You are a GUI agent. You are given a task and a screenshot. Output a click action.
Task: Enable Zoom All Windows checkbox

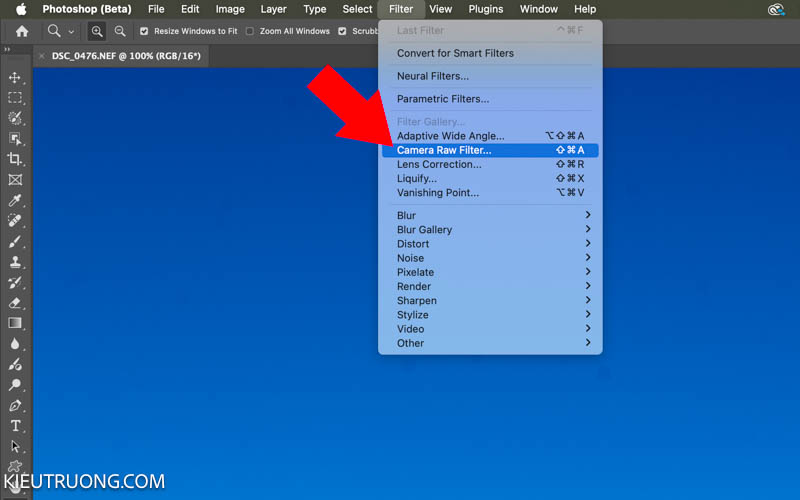(x=249, y=31)
